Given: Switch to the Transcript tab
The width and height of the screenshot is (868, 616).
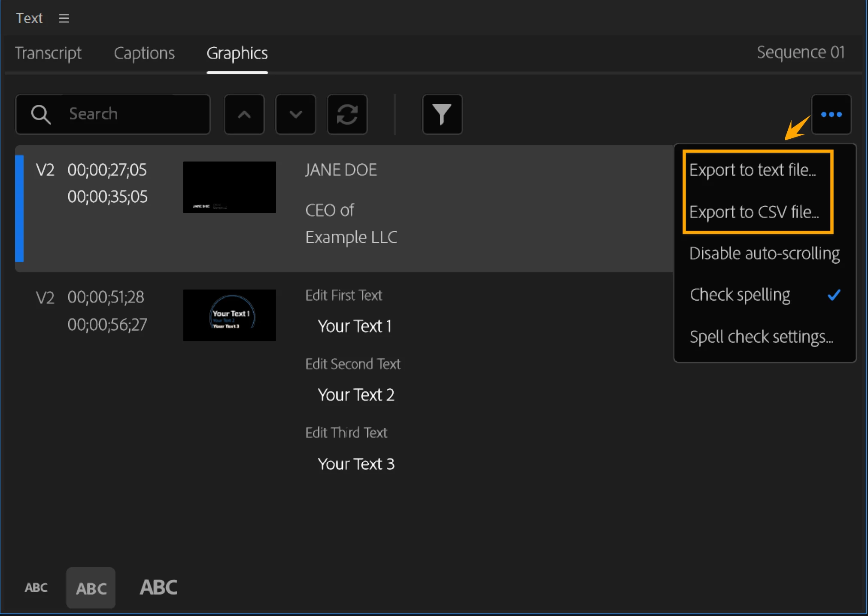Looking at the screenshot, I should (x=48, y=53).
